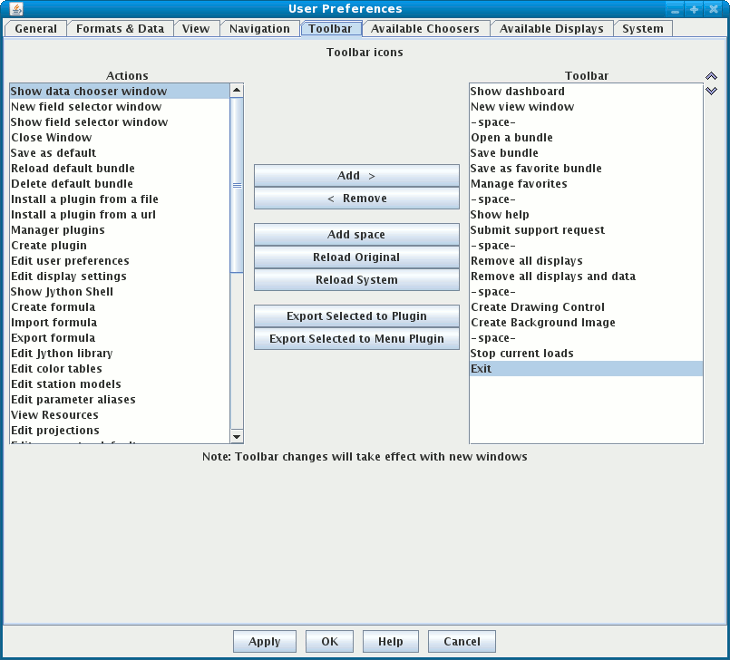Go to the System tab
The image size is (730, 660).
(642, 29)
